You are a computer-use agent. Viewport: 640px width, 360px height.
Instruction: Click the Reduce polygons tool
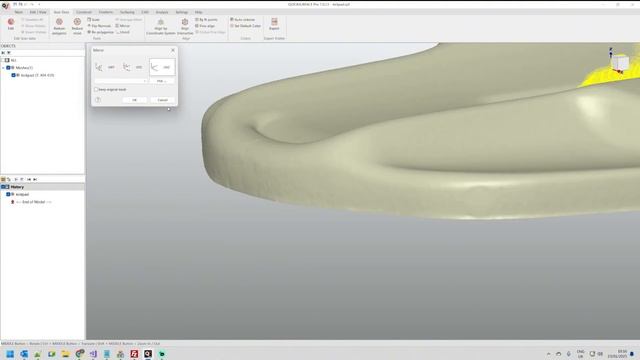pos(59,26)
